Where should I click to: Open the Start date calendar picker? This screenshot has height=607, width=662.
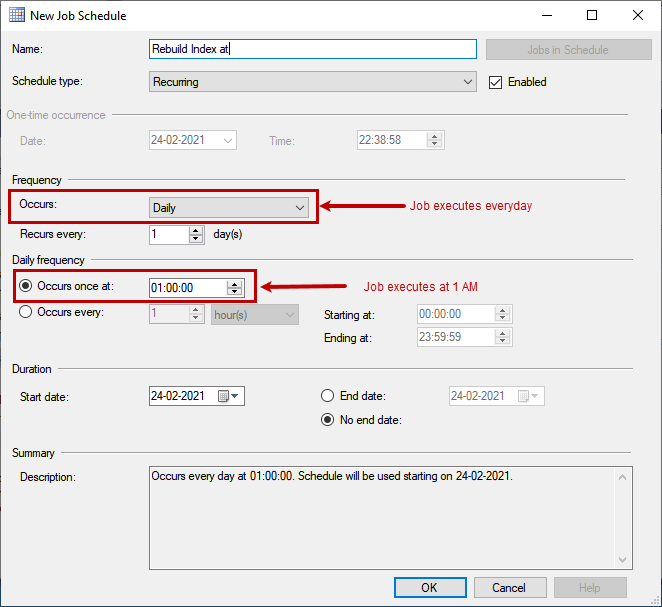coord(229,396)
